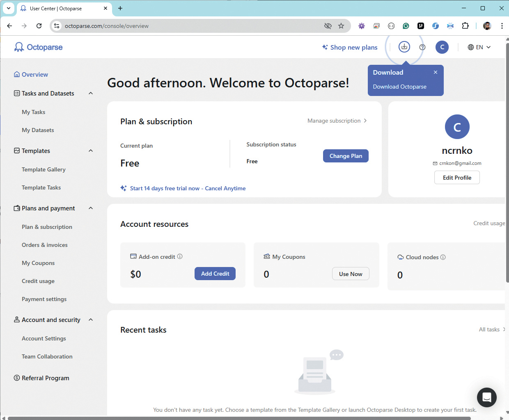Open My Coupons in sidebar
The width and height of the screenshot is (509, 420).
click(x=38, y=263)
